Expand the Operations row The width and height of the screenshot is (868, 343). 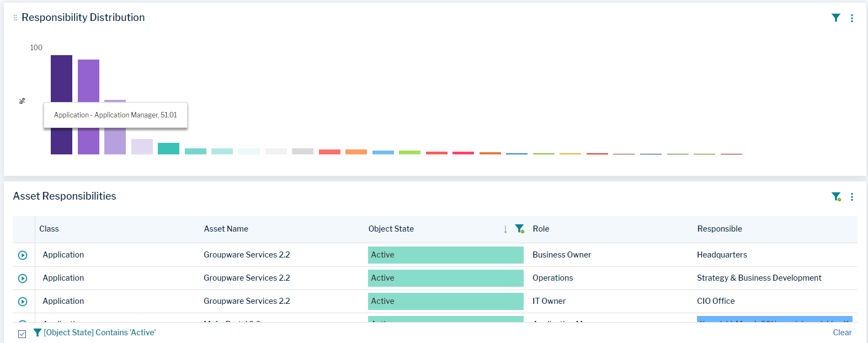pyautogui.click(x=23, y=278)
